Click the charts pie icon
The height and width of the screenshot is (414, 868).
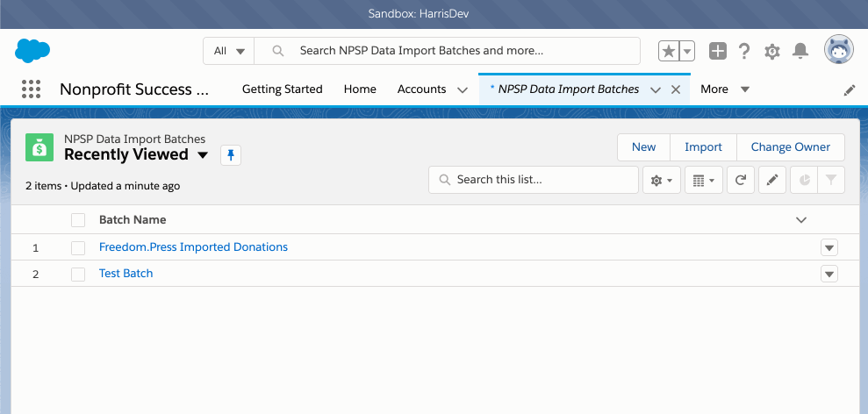pos(804,180)
